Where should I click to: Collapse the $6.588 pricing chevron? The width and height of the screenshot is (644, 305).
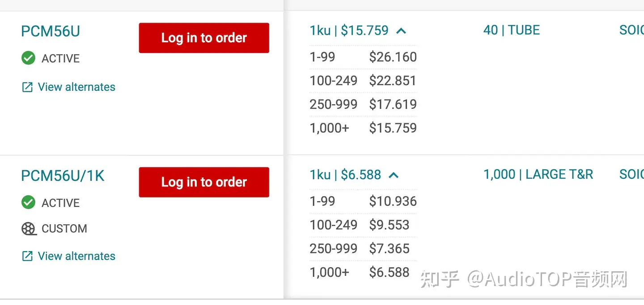(394, 175)
